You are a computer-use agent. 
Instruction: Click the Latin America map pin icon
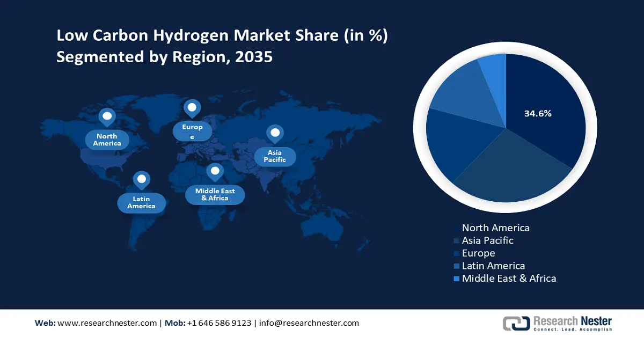[x=141, y=179]
